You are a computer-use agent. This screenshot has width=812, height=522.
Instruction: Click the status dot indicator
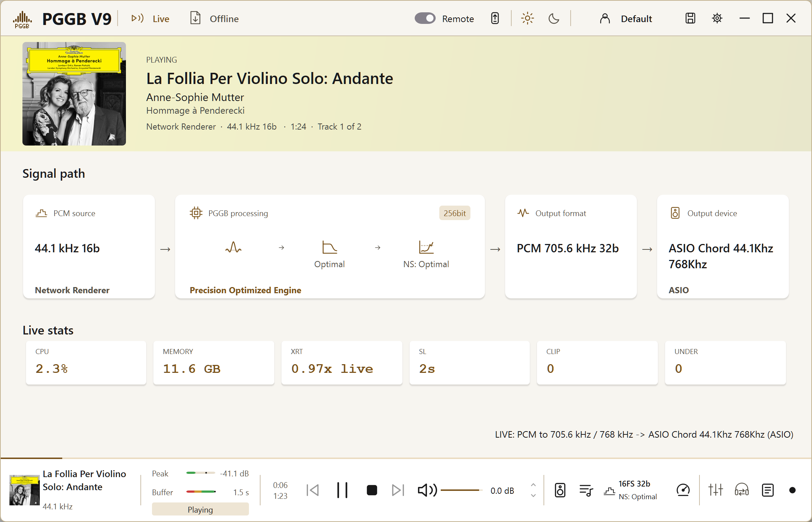pos(792,491)
